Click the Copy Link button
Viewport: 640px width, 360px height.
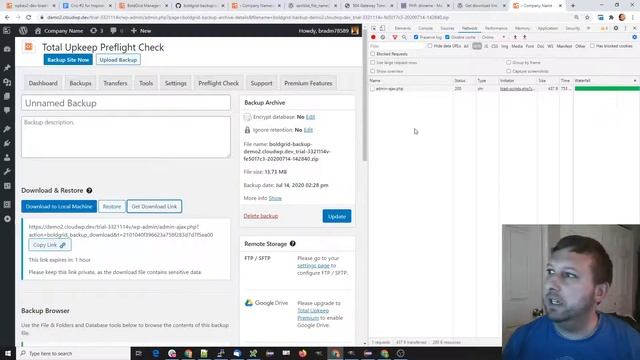pyautogui.click(x=50, y=245)
